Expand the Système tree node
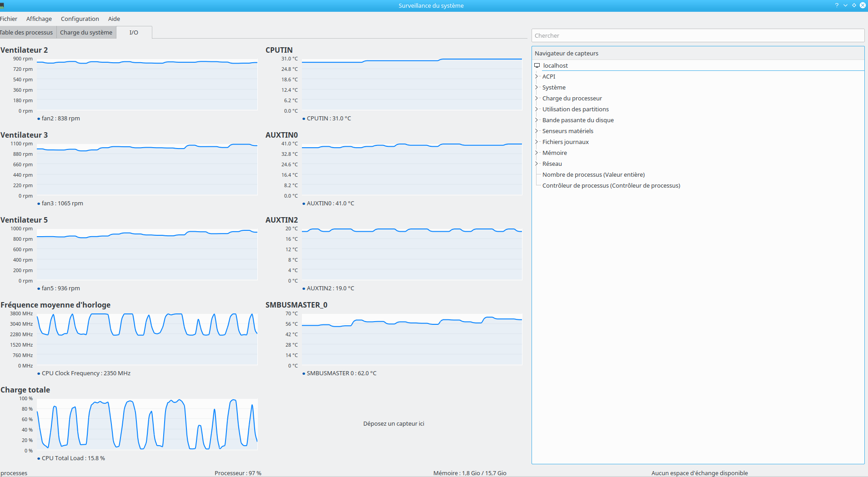 coord(537,87)
